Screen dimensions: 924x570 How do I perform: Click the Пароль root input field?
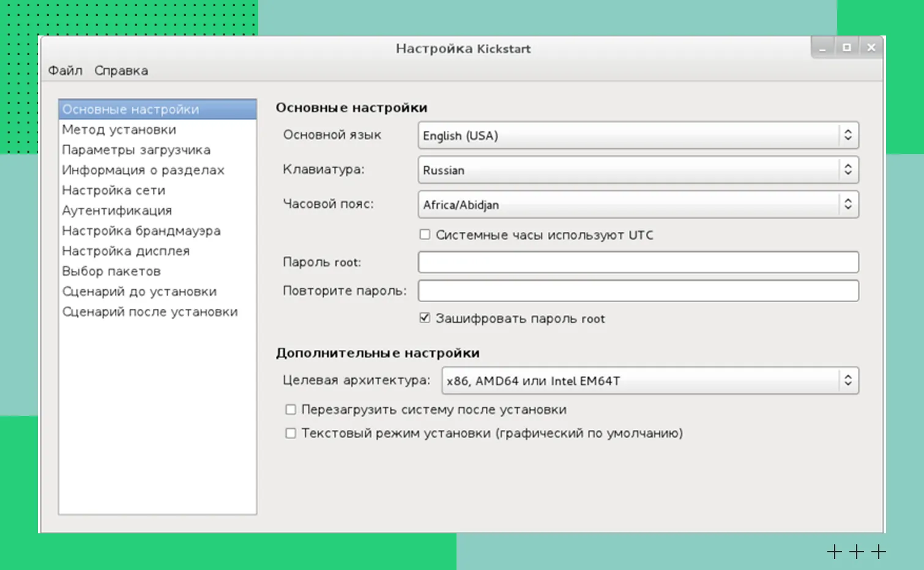(638, 262)
